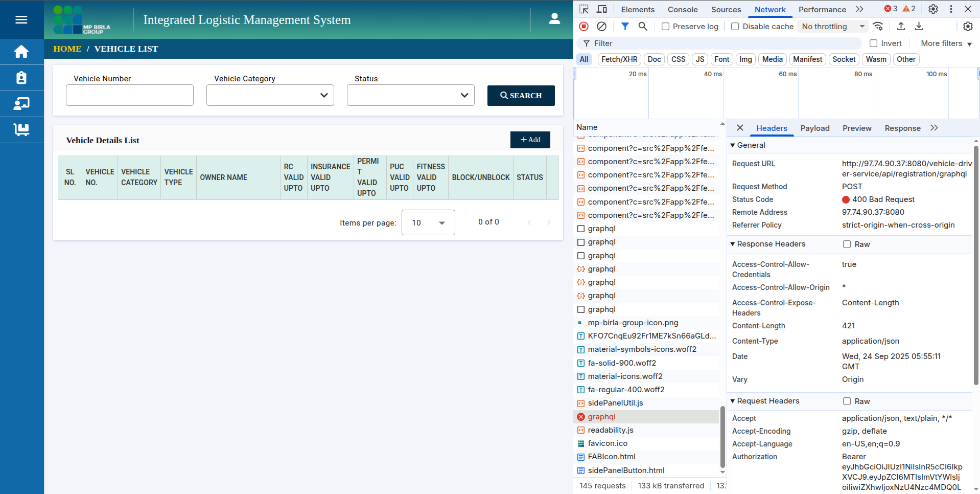Clear the network log
The image size is (980, 494).
point(602,27)
